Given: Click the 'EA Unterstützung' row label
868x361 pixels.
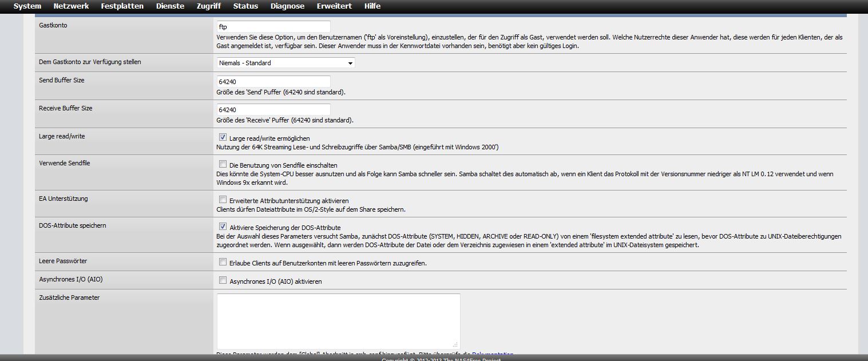Looking at the screenshot, I should (64, 199).
